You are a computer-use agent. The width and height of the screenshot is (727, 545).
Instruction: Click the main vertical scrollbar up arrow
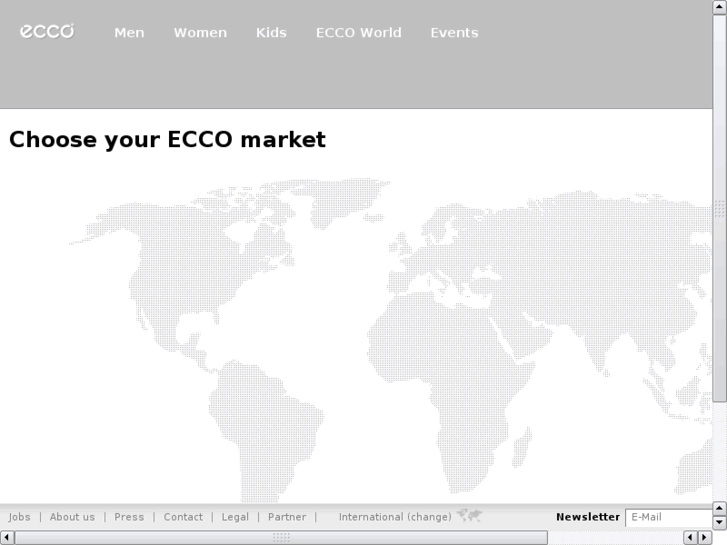coord(720,7)
